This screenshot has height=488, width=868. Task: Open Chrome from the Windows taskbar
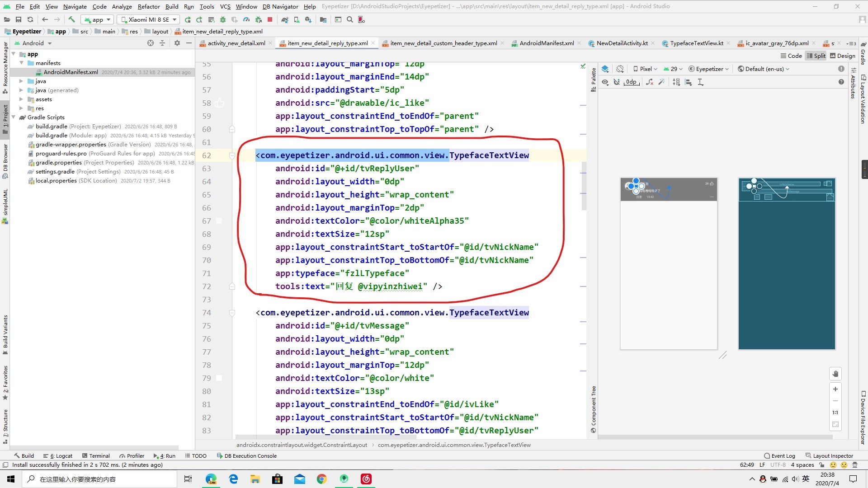coord(322,479)
